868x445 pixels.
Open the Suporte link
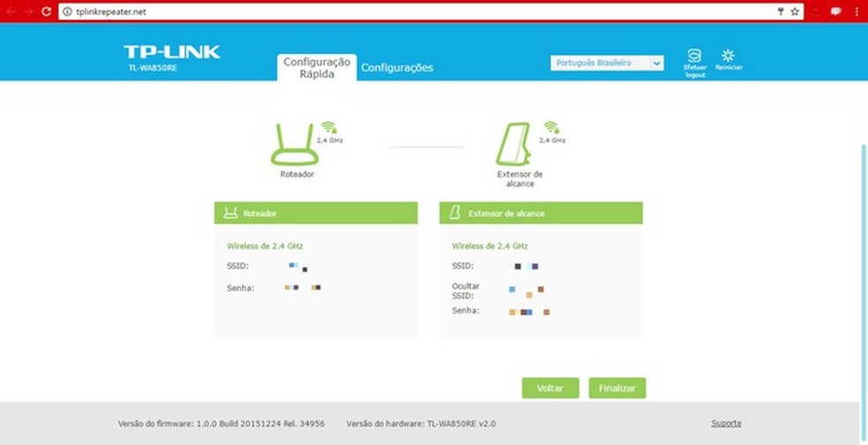click(726, 424)
